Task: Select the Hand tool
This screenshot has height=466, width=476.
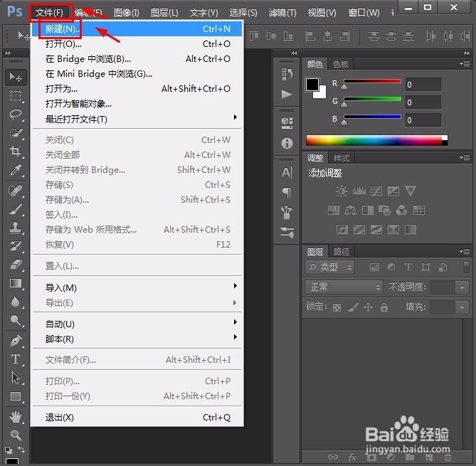Action: pos(16,417)
